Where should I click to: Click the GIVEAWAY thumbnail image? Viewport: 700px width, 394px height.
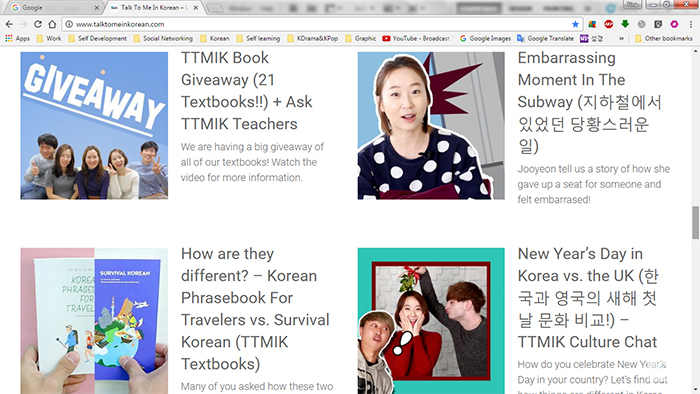click(x=94, y=125)
